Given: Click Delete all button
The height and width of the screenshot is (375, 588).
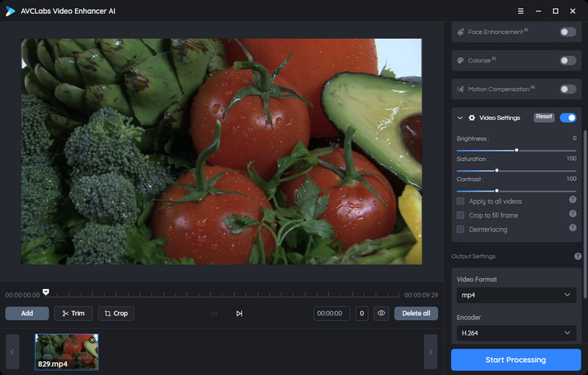Looking at the screenshot, I should 416,313.
